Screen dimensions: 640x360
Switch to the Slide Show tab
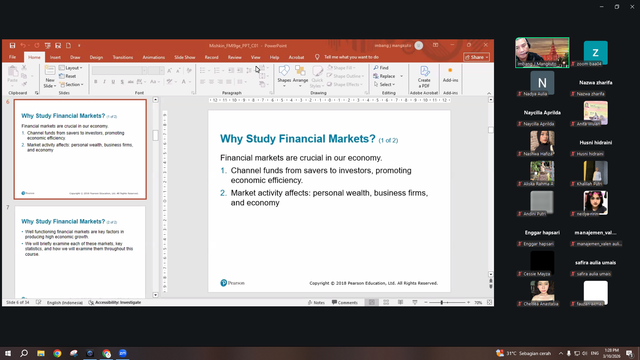pyautogui.click(x=184, y=57)
